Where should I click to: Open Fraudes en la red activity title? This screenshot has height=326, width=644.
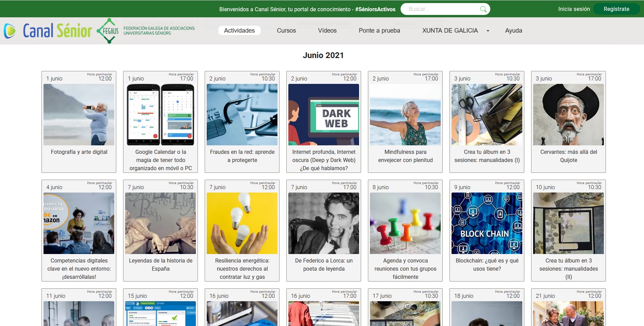tap(242, 156)
